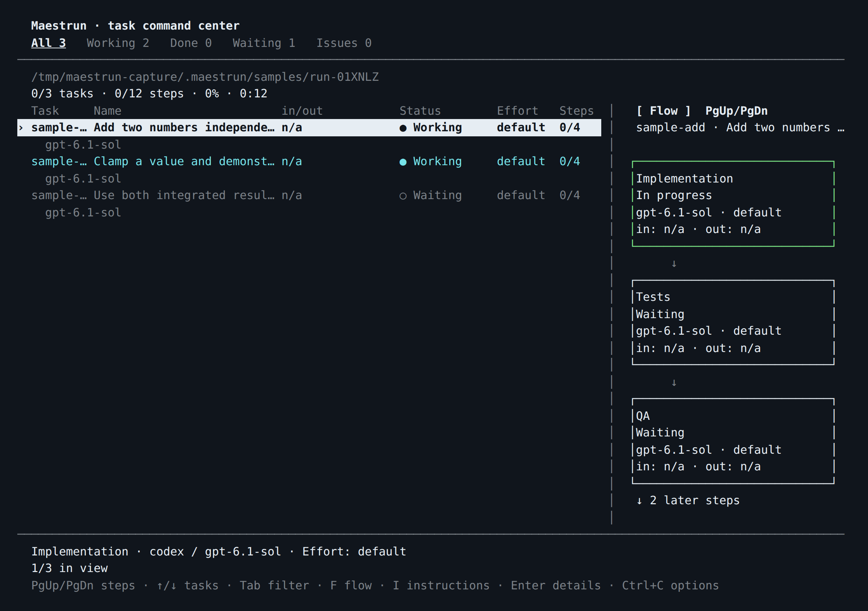Screen dimensions: 868x611
Task: Click the Steps column header
Action: pos(576,111)
